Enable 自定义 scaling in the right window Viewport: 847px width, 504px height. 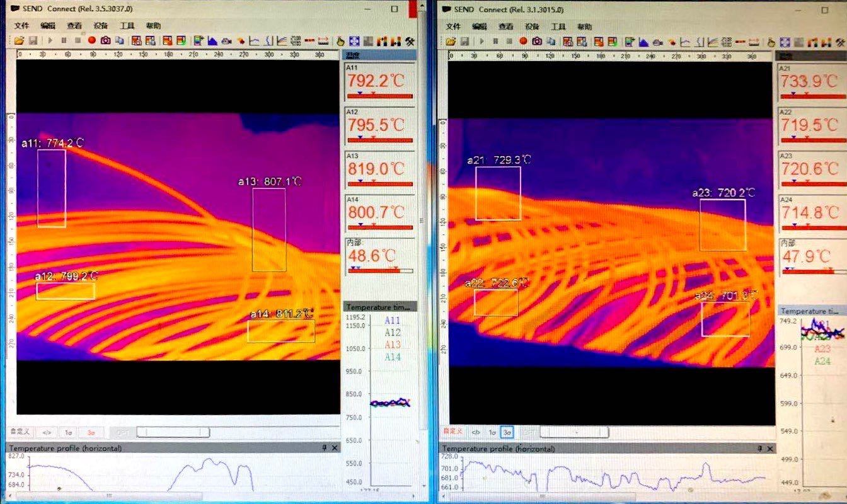click(452, 432)
